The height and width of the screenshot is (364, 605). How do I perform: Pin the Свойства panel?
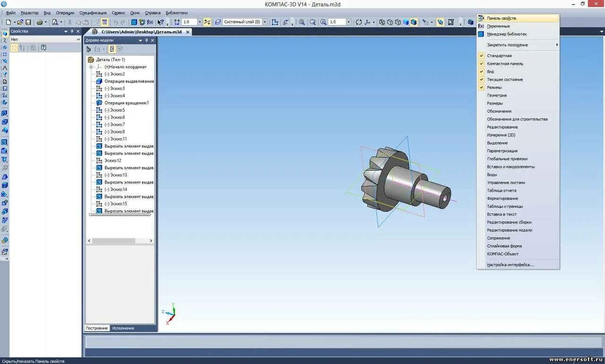pos(72,32)
